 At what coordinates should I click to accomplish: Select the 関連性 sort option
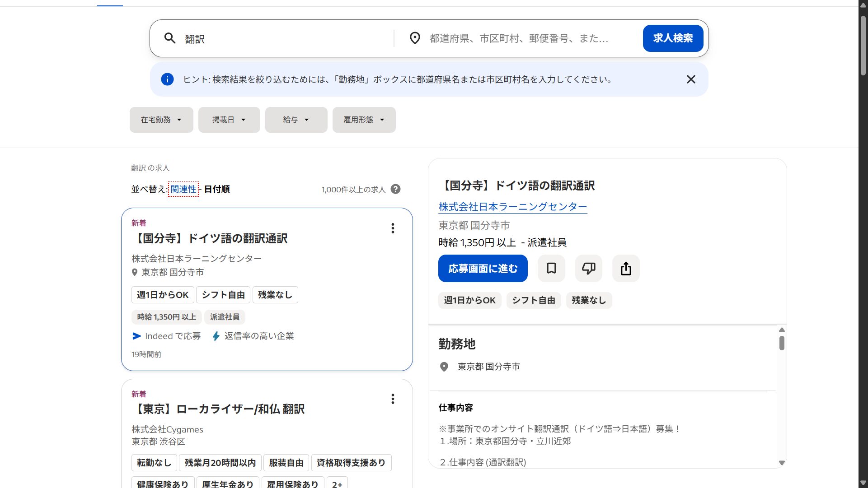(x=183, y=189)
